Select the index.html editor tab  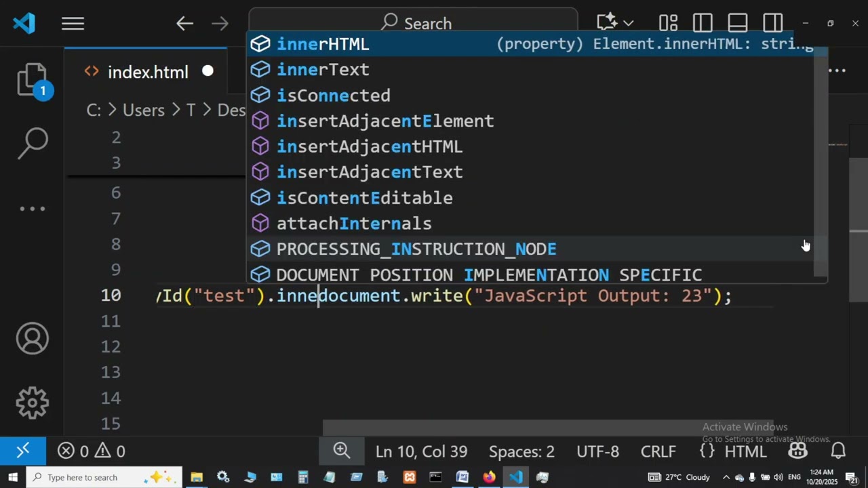click(x=148, y=72)
